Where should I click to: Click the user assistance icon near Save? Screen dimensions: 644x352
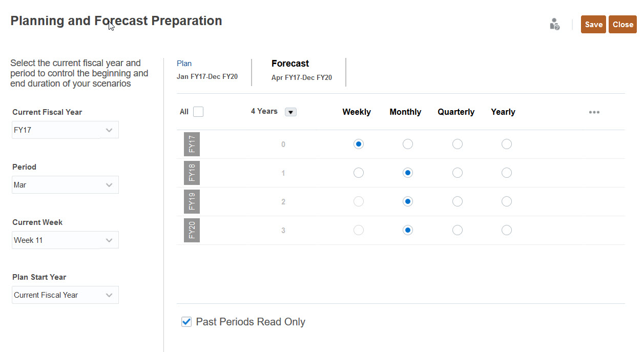tap(554, 24)
